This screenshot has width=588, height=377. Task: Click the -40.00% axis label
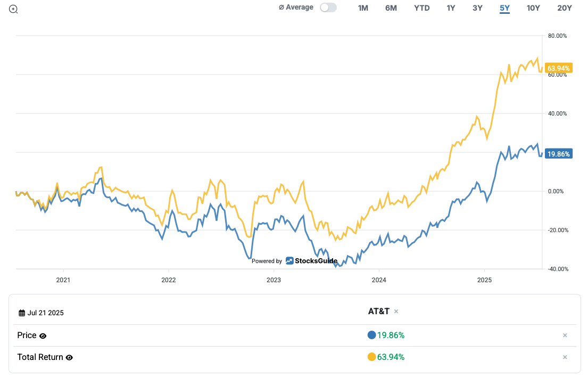click(x=557, y=269)
